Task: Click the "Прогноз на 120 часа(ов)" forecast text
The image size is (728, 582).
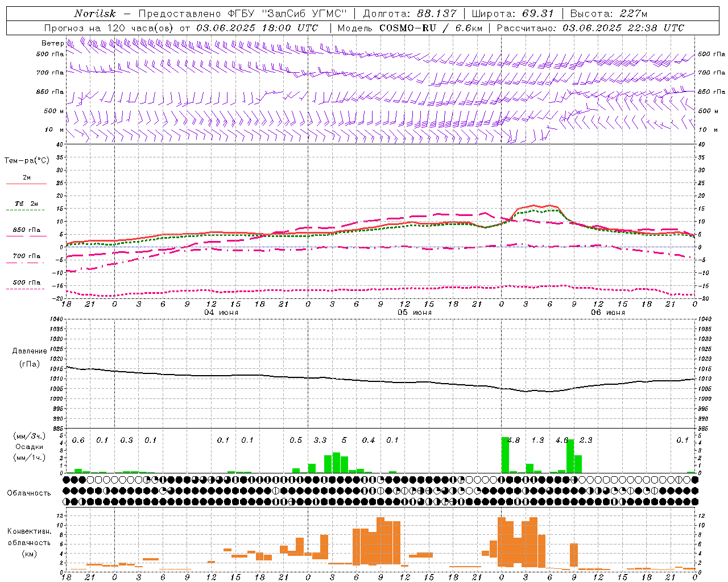Action: coord(110,28)
